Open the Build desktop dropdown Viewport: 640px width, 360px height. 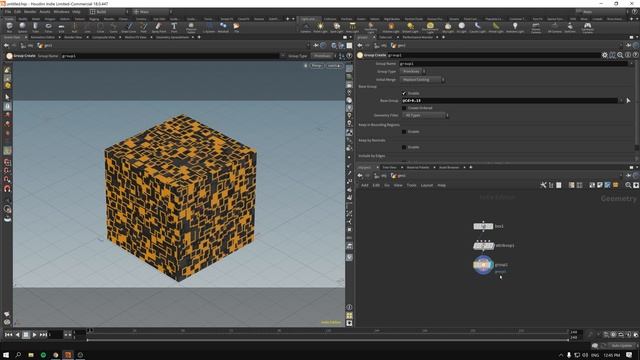[108, 12]
